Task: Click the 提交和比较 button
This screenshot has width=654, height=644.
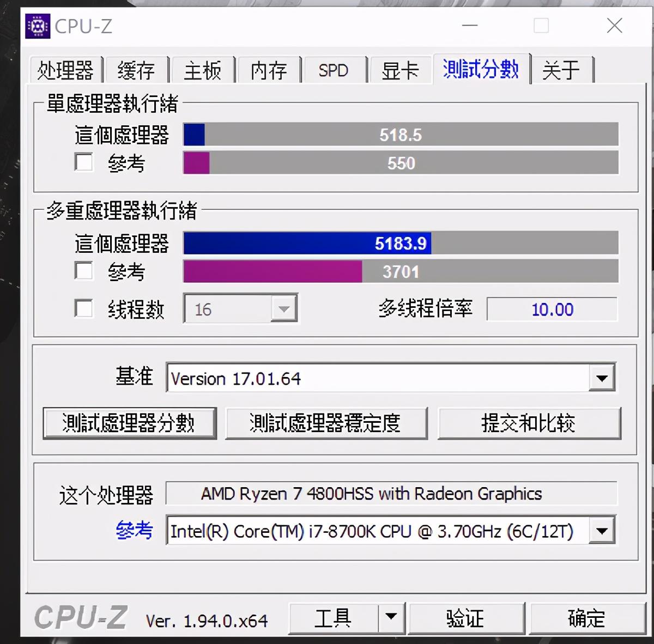Action: click(x=530, y=423)
